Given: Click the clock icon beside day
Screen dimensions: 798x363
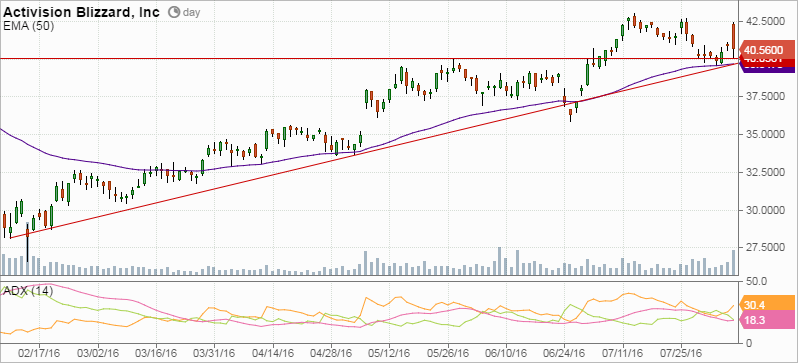Looking at the screenshot, I should 174,12.
